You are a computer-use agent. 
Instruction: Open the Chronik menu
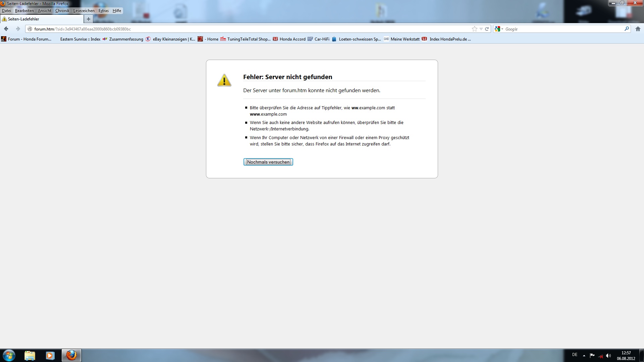(x=62, y=11)
